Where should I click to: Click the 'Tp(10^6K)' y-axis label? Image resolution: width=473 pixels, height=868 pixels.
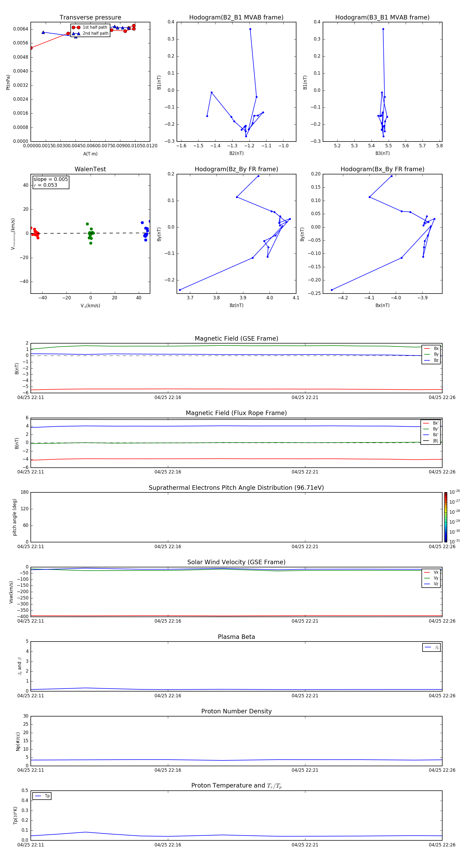tap(15, 815)
